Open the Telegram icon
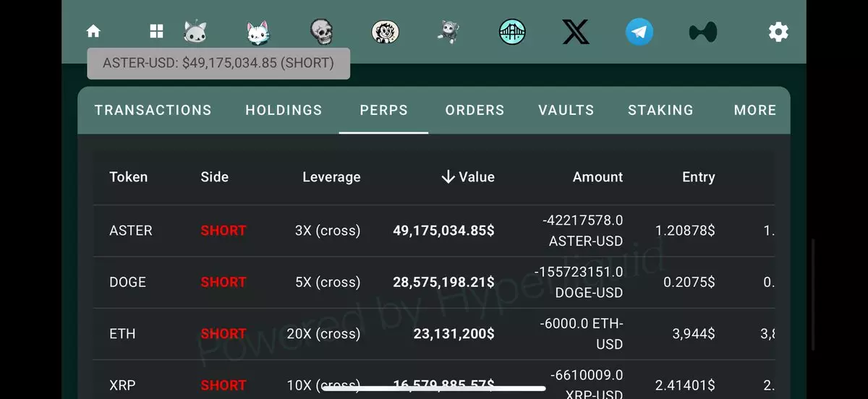Viewport: 868px width, 399px height. click(639, 32)
